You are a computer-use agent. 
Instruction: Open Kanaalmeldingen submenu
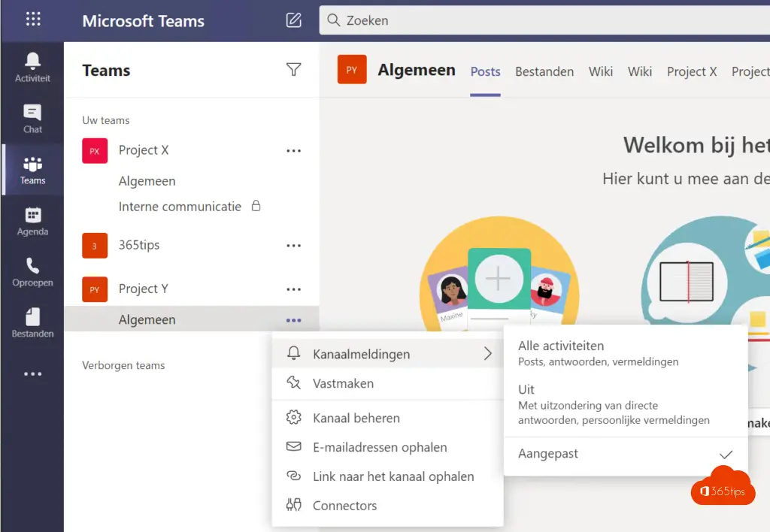[388, 354]
